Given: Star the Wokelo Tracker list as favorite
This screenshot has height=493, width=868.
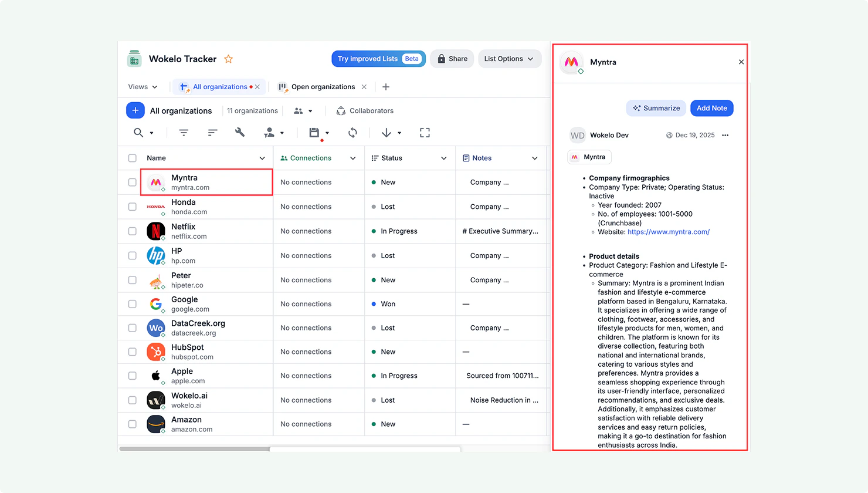Looking at the screenshot, I should pos(229,59).
